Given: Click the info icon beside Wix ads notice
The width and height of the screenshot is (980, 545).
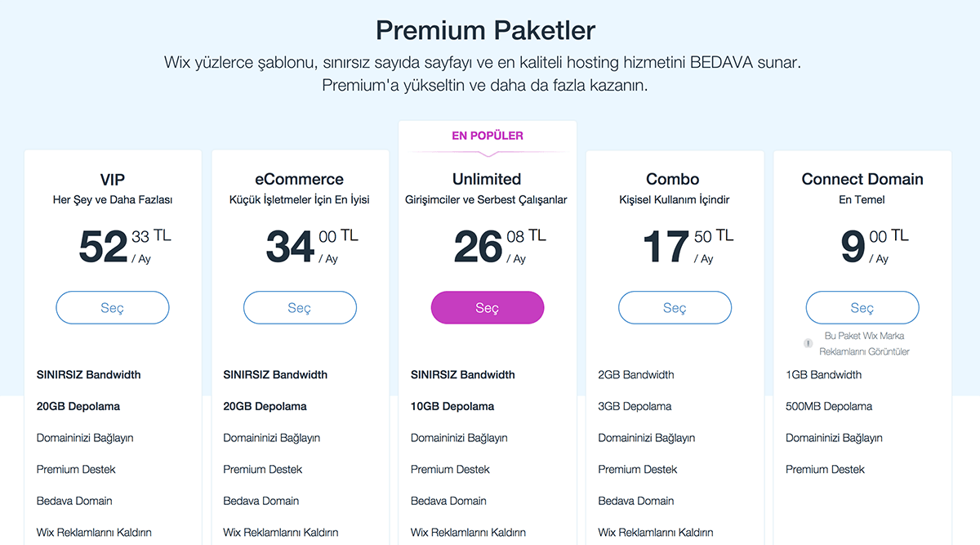Looking at the screenshot, I should coord(808,344).
